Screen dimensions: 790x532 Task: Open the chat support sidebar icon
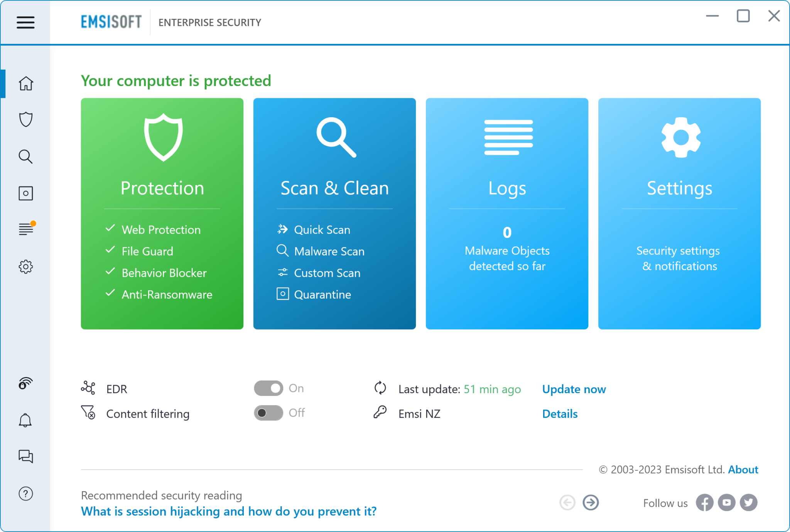(25, 456)
